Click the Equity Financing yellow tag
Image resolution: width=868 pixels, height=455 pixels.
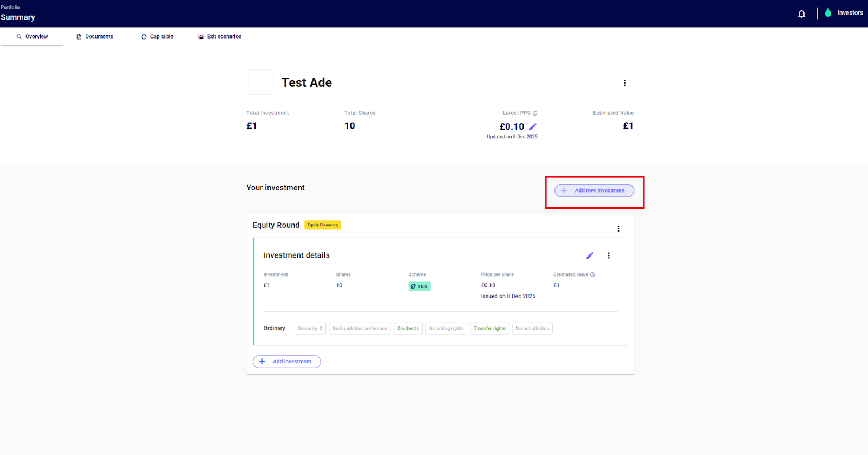[x=322, y=225]
